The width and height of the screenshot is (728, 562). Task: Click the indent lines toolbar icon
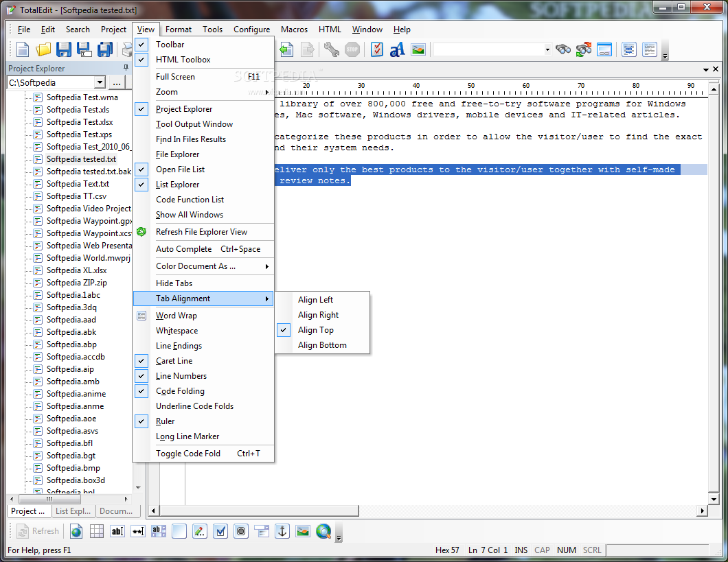[x=628, y=49]
